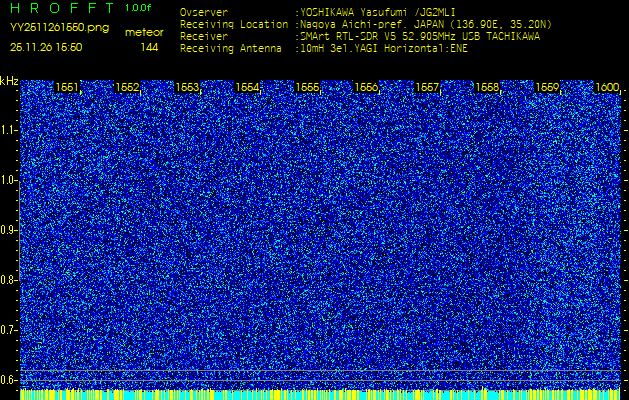Click the 'Receiving Antenna' field label
The width and height of the screenshot is (629, 400).
(231, 49)
